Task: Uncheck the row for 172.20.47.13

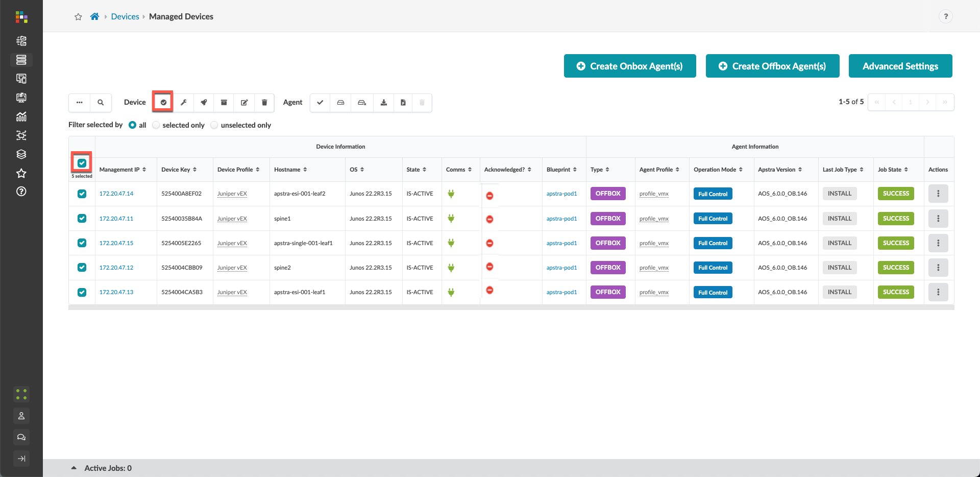Action: 82,292
